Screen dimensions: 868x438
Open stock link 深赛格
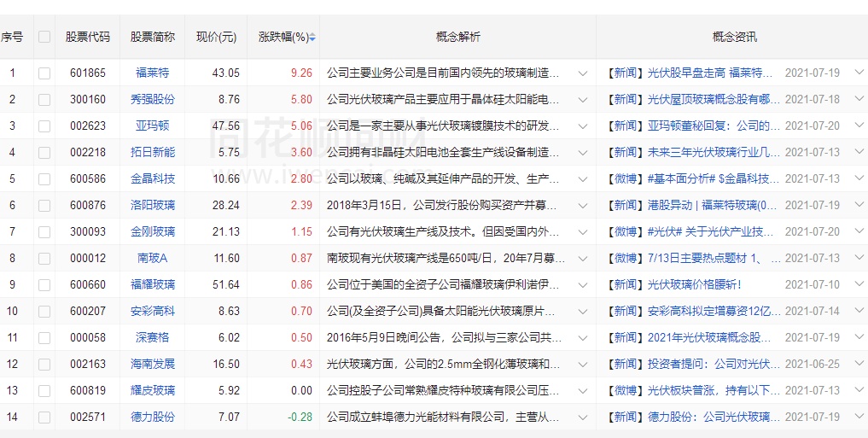point(152,337)
